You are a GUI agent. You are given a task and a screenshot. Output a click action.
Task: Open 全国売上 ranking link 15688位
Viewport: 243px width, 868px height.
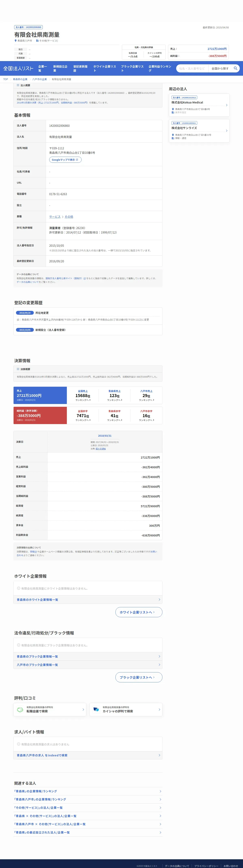[83, 396]
